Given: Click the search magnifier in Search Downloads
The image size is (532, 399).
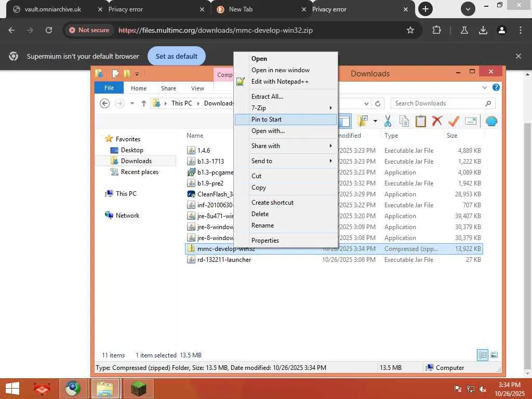Looking at the screenshot, I should click(x=488, y=103).
